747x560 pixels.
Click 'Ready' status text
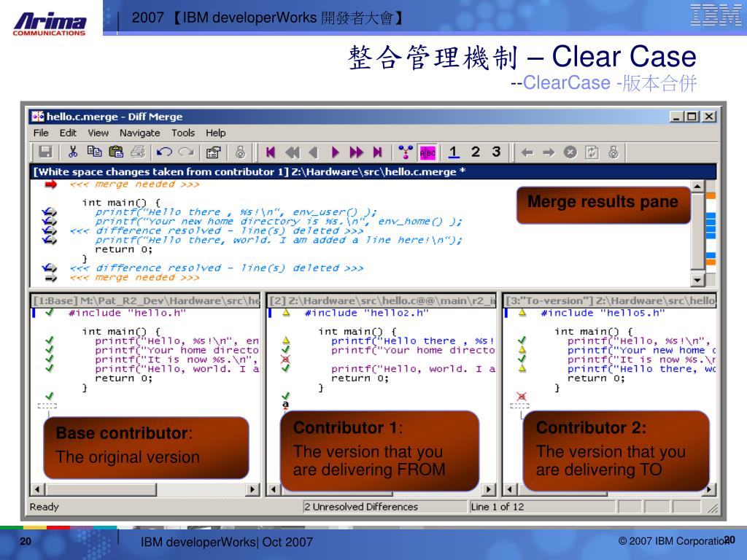tap(44, 507)
